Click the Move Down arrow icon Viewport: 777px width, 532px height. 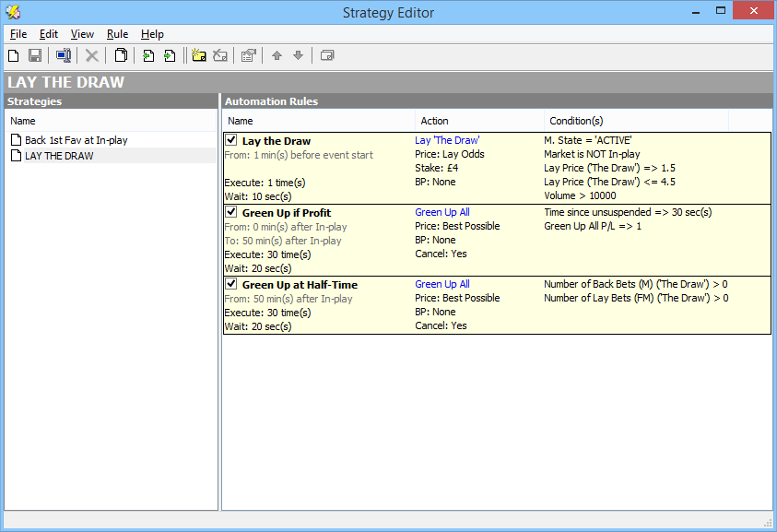[298, 56]
